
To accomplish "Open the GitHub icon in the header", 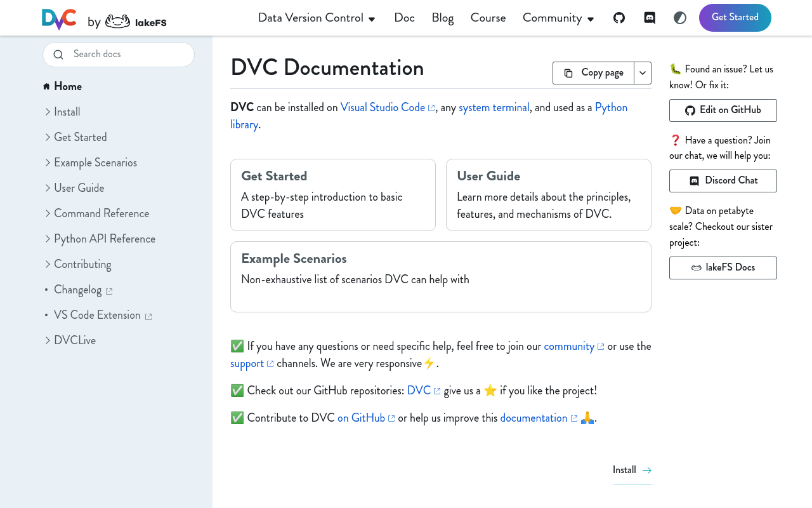I will (619, 18).
